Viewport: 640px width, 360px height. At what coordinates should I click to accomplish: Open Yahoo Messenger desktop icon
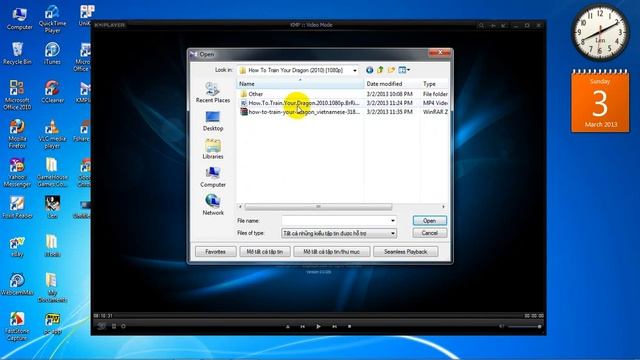tap(17, 173)
